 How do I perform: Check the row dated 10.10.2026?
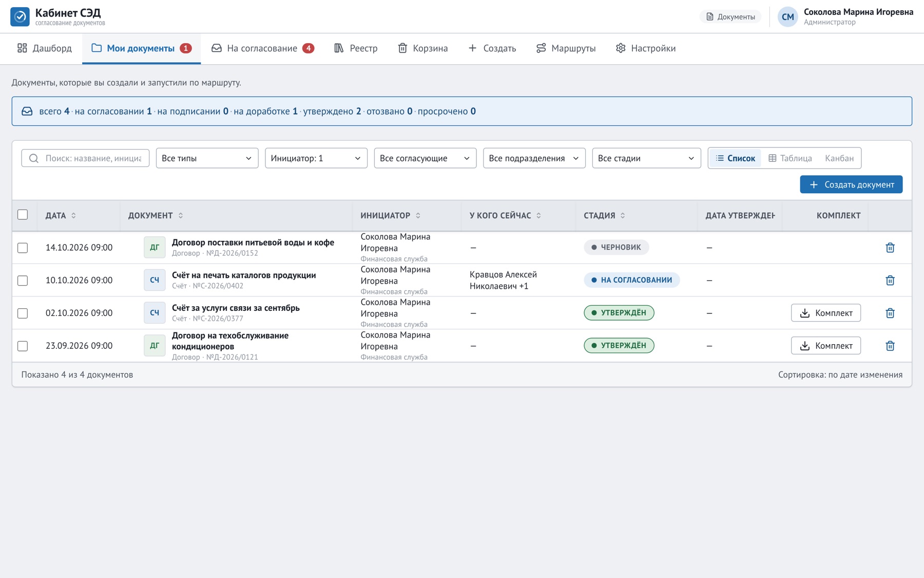(x=23, y=281)
